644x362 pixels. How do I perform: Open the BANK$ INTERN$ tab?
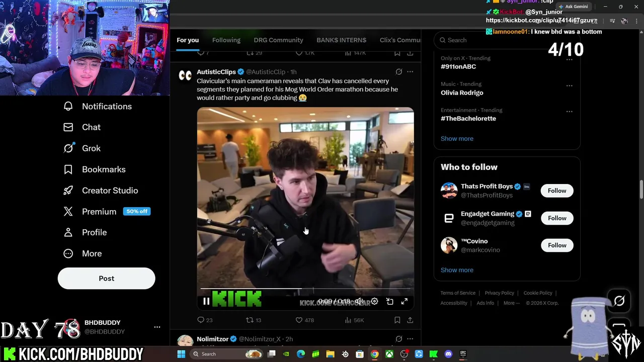point(341,40)
